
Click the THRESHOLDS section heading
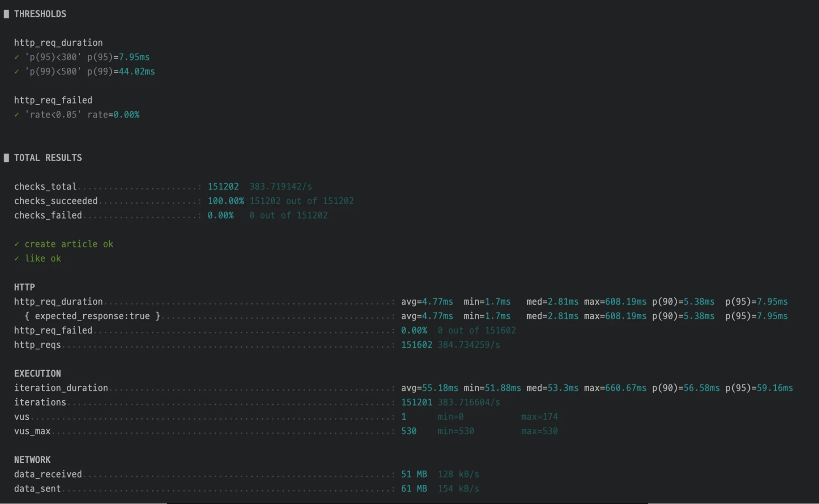click(40, 14)
